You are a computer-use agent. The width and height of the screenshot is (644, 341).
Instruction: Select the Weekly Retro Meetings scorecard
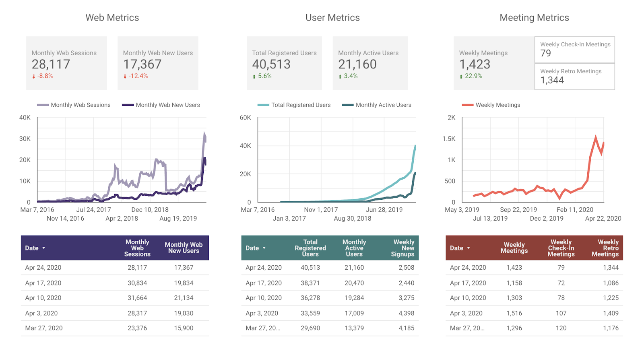click(575, 76)
